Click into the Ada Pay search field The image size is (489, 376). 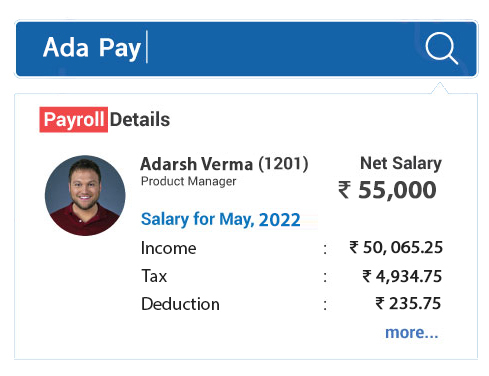click(x=246, y=49)
